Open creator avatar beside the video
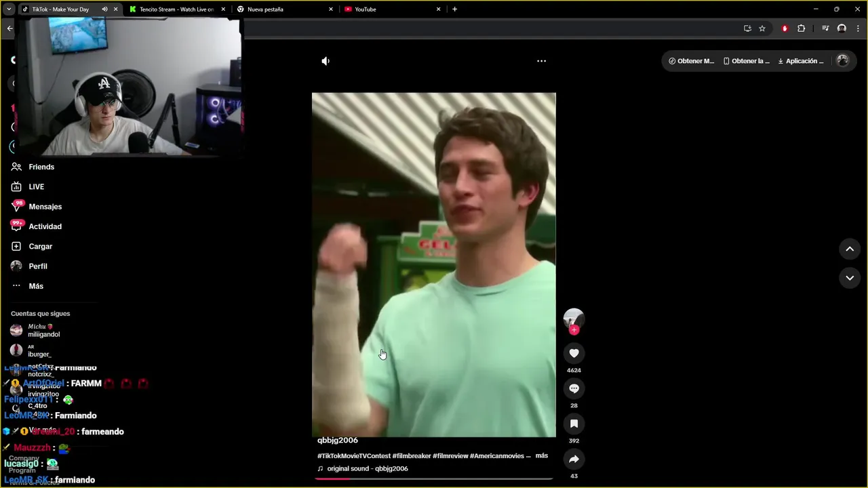Viewport: 868px width, 488px height. click(574, 318)
